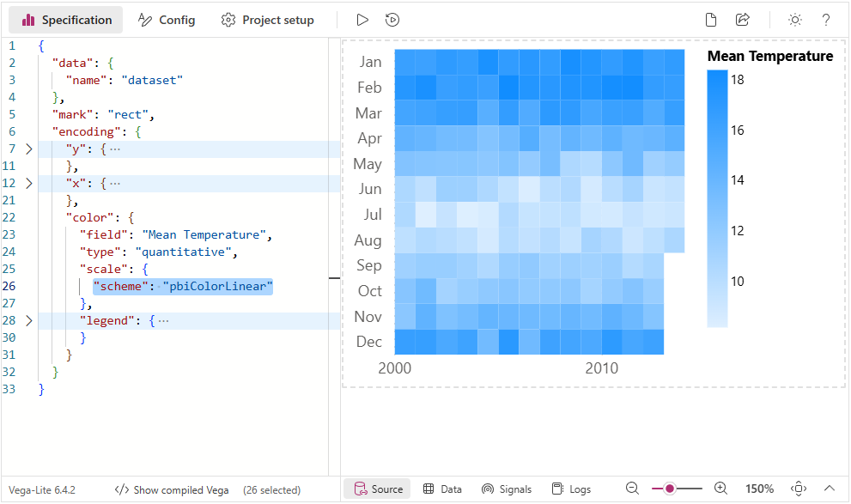Viewport: 851px width, 504px height.
Task: Click the zoom in magnifier icon
Action: (720, 489)
